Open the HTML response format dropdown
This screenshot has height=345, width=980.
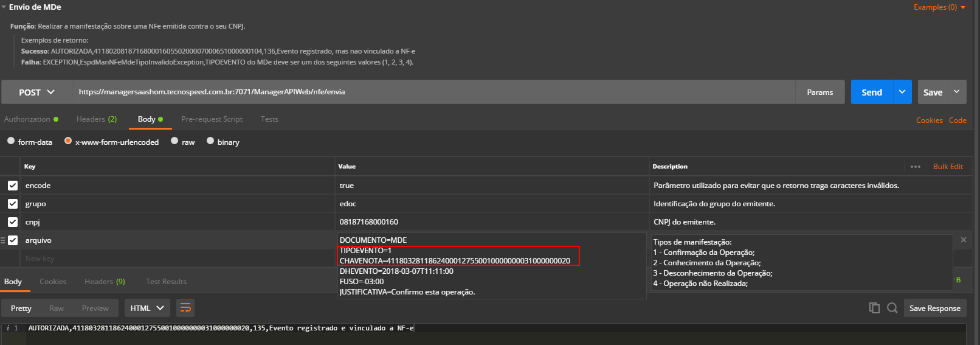pos(147,308)
